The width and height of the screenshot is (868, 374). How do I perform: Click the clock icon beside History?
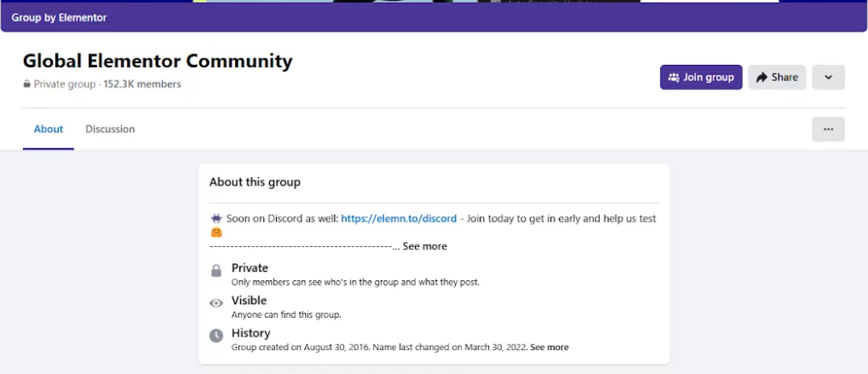pyautogui.click(x=216, y=336)
